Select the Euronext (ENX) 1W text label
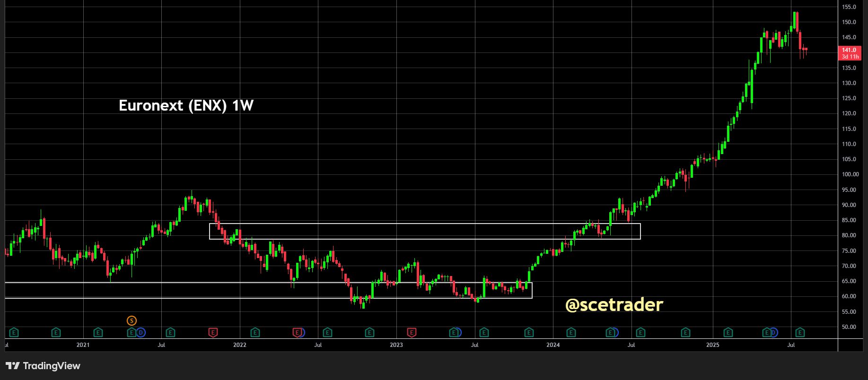Viewport: 868px width, 380px height. click(186, 105)
